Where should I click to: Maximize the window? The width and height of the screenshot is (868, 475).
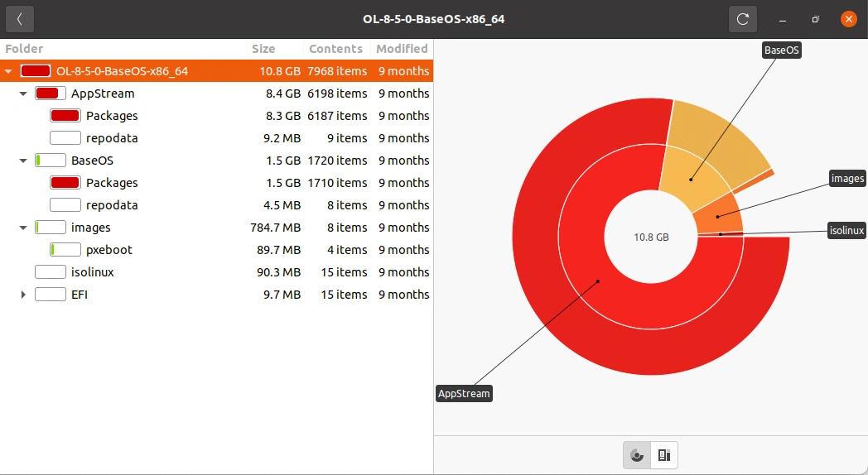pos(816,19)
